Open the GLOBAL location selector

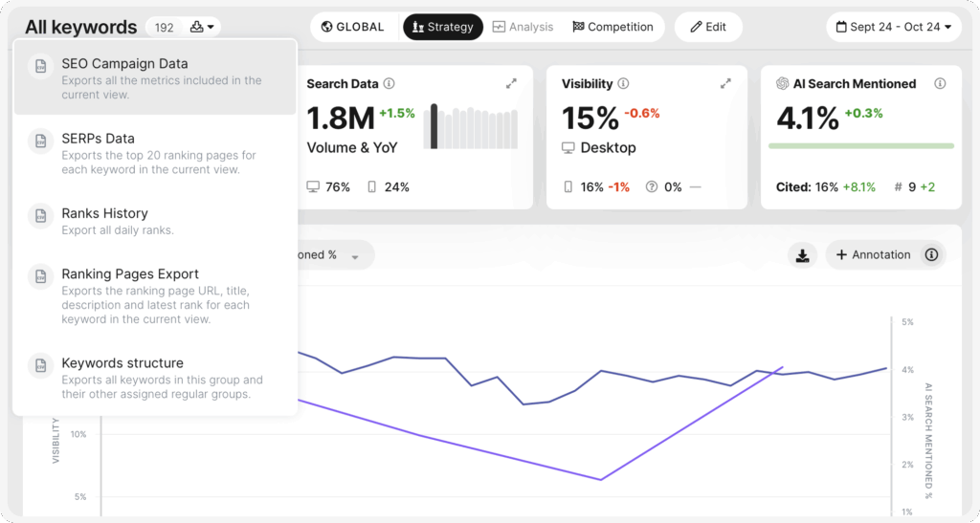click(x=353, y=27)
